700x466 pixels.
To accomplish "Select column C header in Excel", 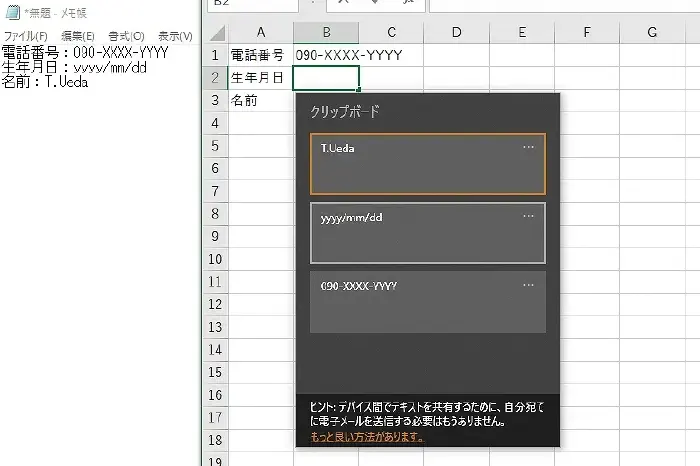I will (391, 33).
